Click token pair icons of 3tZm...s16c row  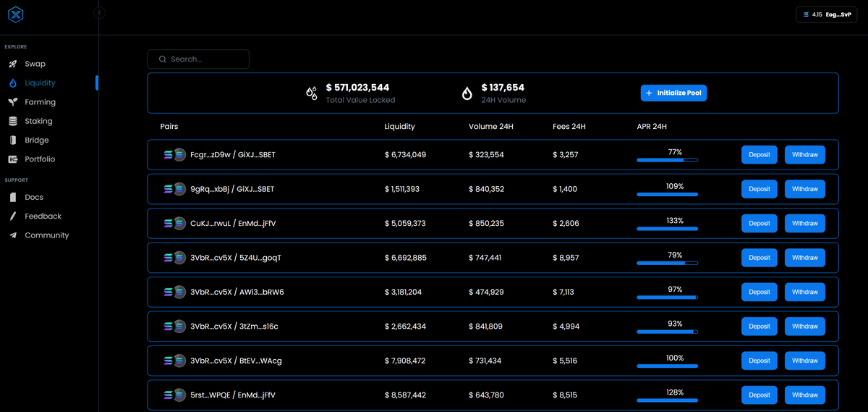pyautogui.click(x=174, y=327)
